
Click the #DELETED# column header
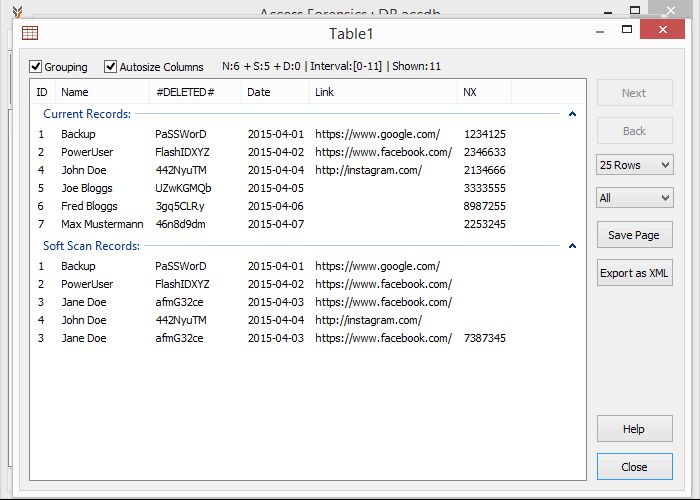196,92
